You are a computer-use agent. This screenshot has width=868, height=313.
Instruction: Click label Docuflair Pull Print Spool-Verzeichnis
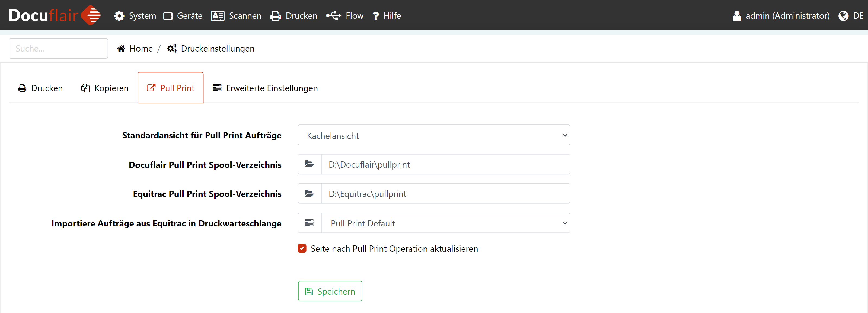[205, 165]
